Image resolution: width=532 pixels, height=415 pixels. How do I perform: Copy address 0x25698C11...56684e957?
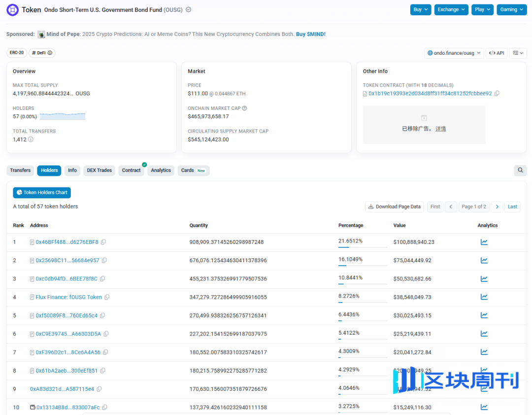[x=104, y=260]
